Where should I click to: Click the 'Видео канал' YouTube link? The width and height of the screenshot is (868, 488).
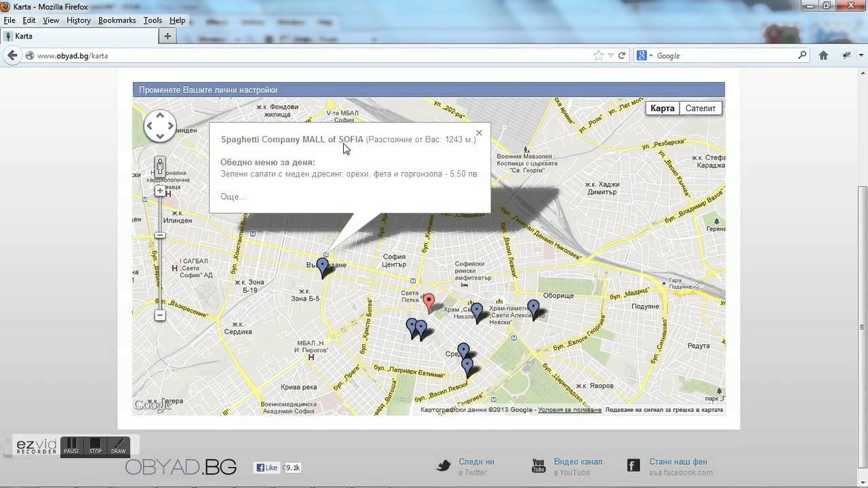point(578,462)
